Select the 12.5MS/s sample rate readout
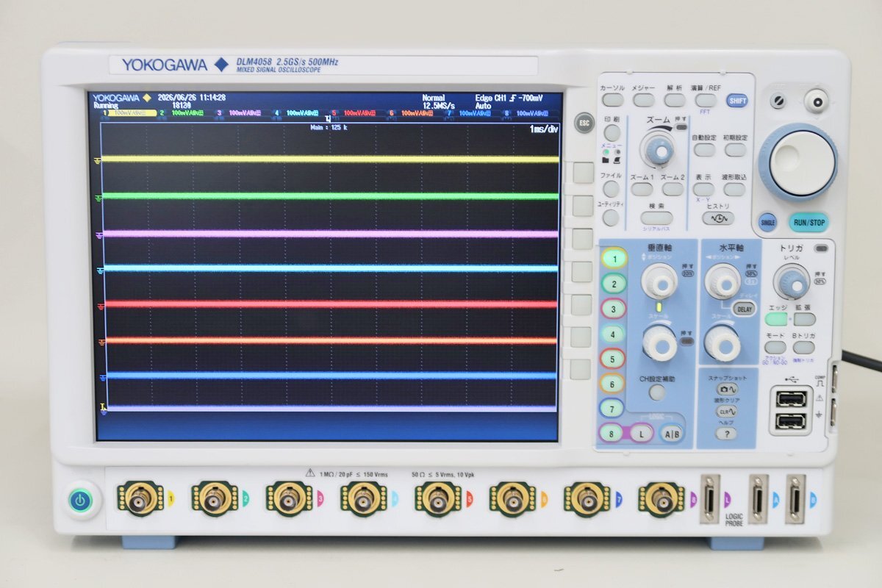This screenshot has height=588, width=882. pyautogui.click(x=438, y=106)
